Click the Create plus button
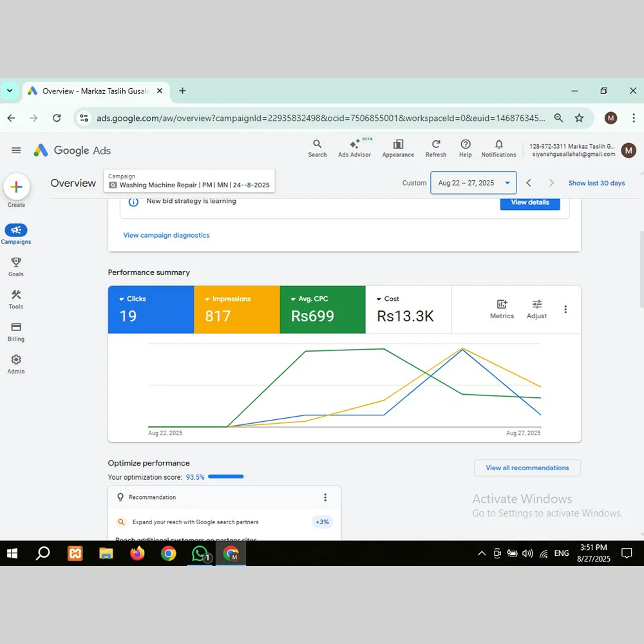 tap(16, 187)
